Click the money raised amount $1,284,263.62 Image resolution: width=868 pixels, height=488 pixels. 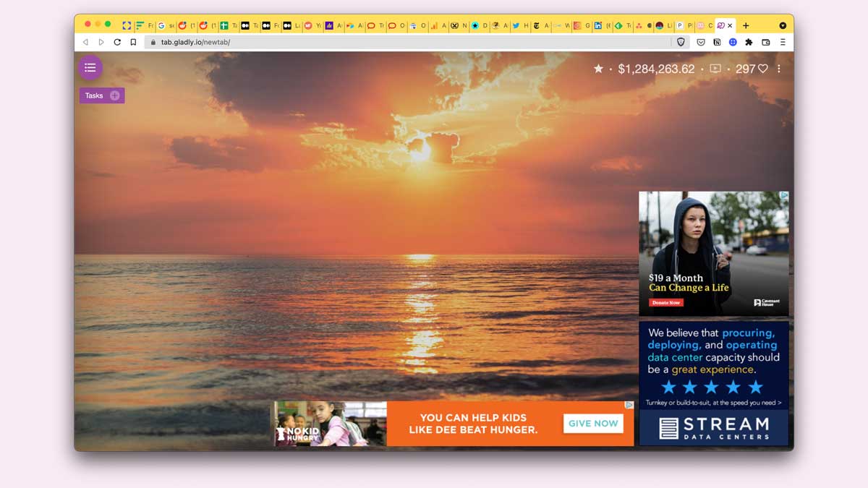[656, 69]
